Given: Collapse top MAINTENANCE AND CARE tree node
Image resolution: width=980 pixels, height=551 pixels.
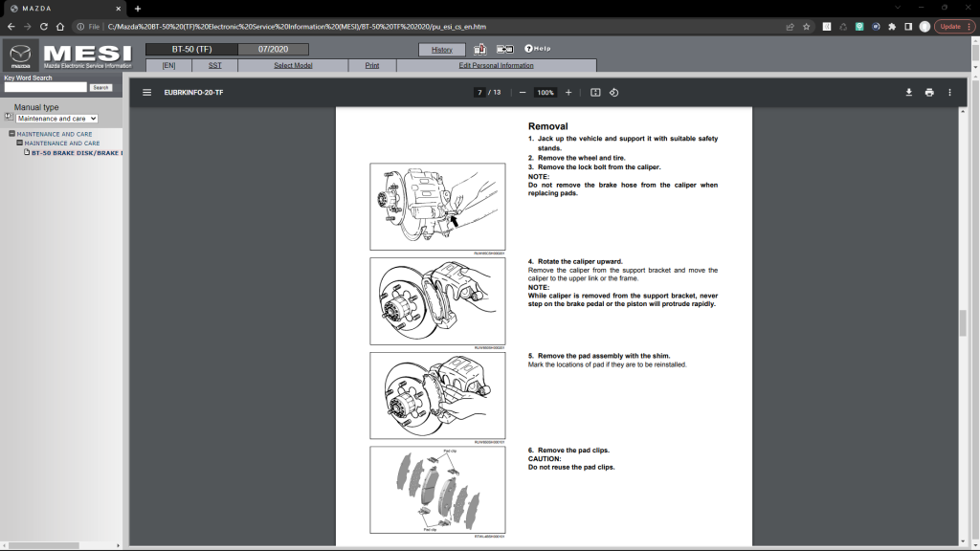Looking at the screenshot, I should click(x=12, y=134).
